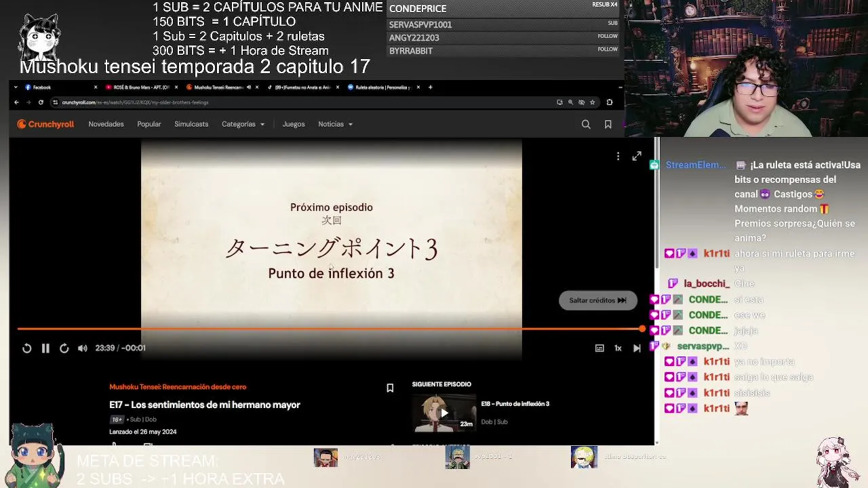View site information icon in address bar
The image size is (868, 488).
(55, 102)
